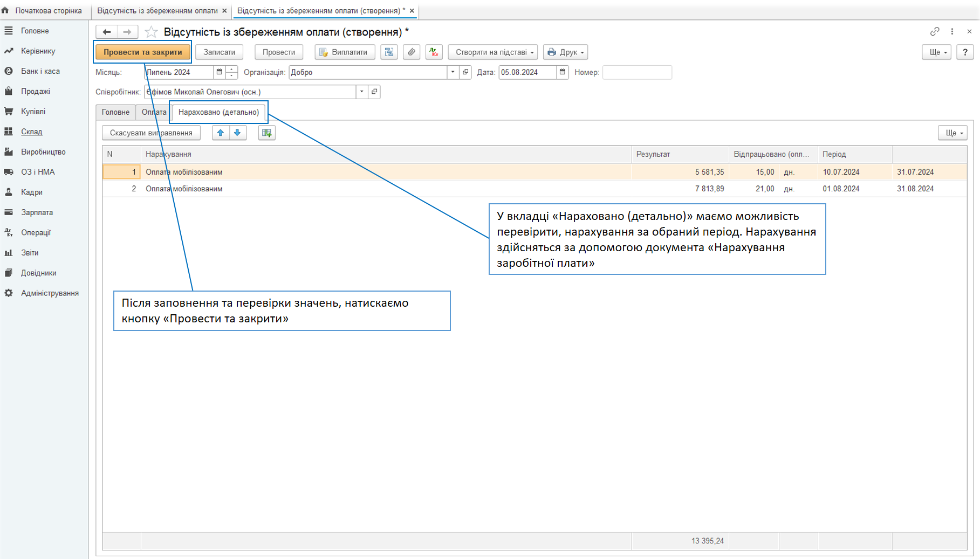Click the Провести button
The image size is (980, 559).
[279, 52]
